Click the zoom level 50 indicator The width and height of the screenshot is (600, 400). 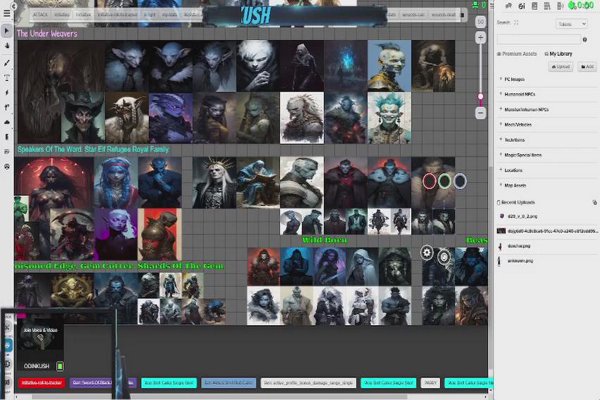[x=481, y=22]
